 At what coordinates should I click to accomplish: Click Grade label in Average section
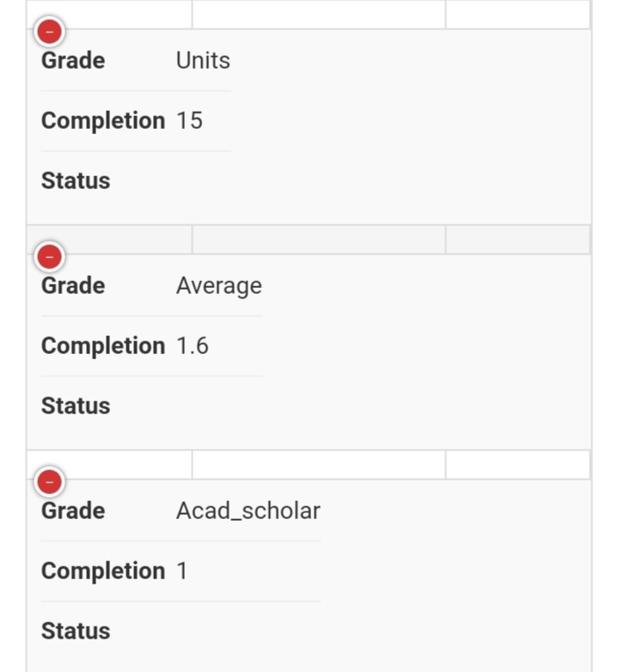(73, 286)
